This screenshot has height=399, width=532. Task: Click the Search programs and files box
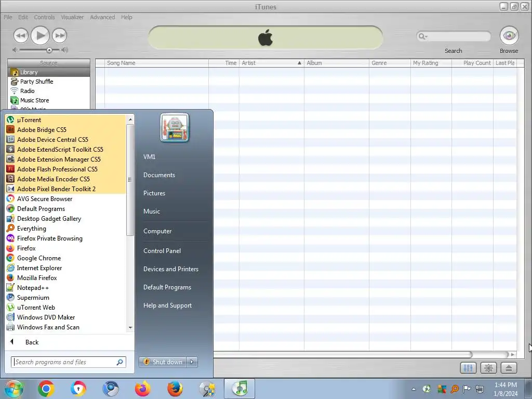pyautogui.click(x=68, y=362)
